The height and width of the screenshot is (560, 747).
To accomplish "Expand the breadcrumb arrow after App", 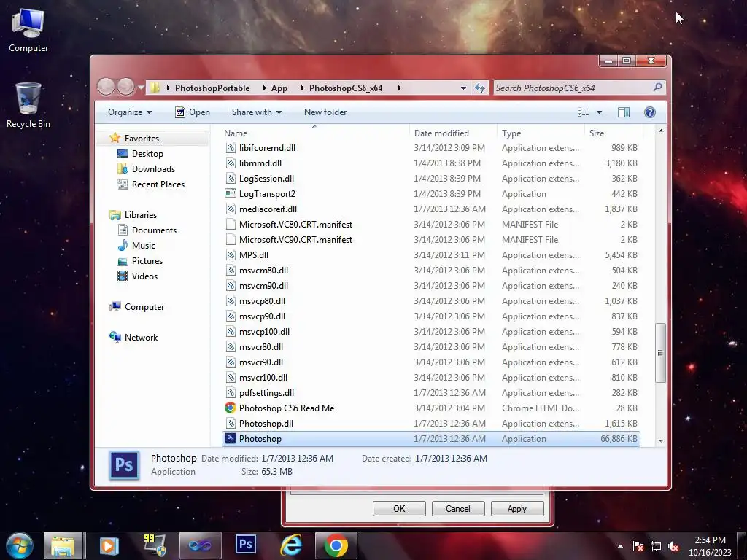I will click(x=302, y=87).
